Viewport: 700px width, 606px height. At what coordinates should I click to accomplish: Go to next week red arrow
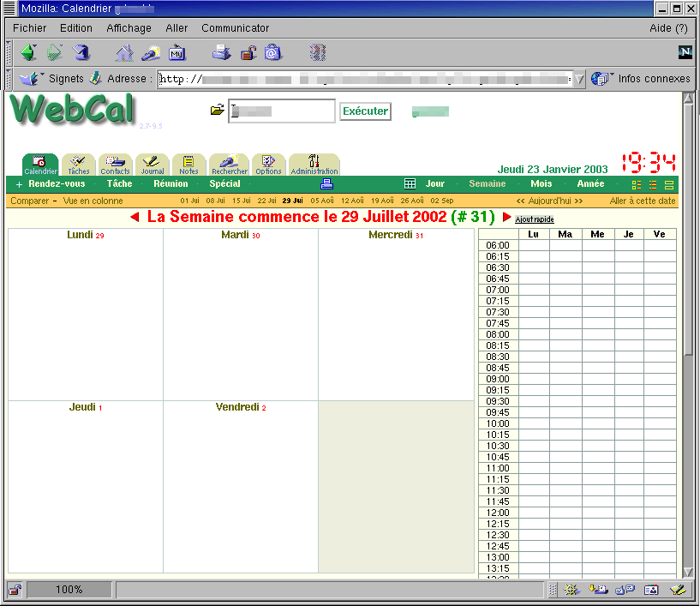tap(506, 217)
